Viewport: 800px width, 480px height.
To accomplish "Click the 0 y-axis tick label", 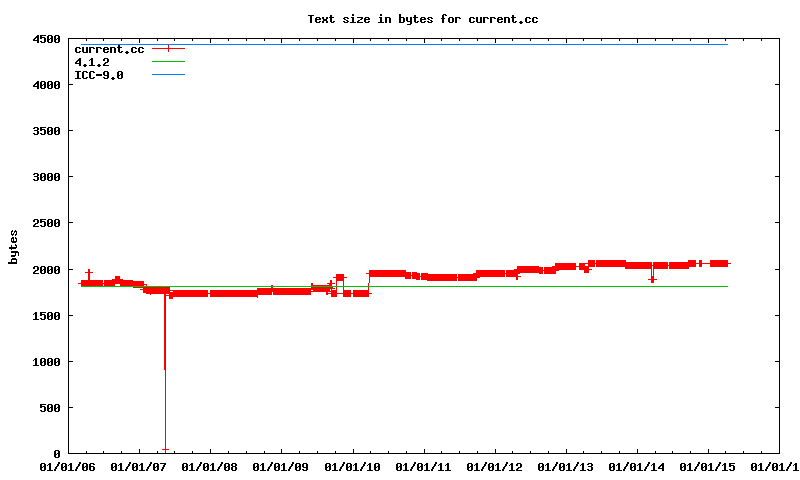I will (x=57, y=454).
